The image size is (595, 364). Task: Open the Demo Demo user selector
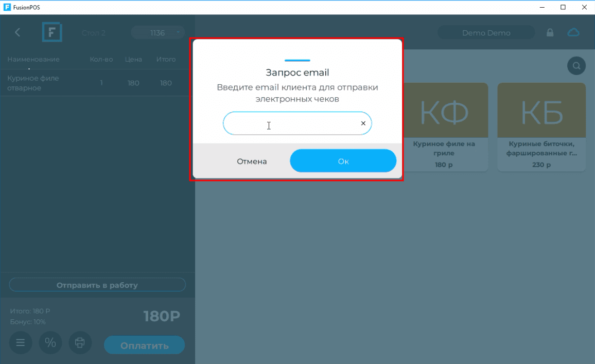(486, 33)
